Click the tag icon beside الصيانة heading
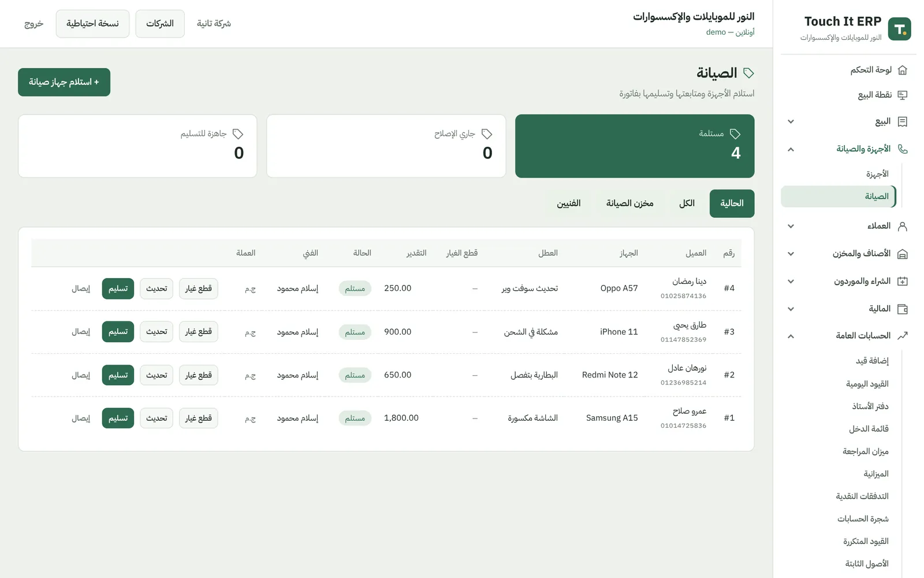 [748, 73]
